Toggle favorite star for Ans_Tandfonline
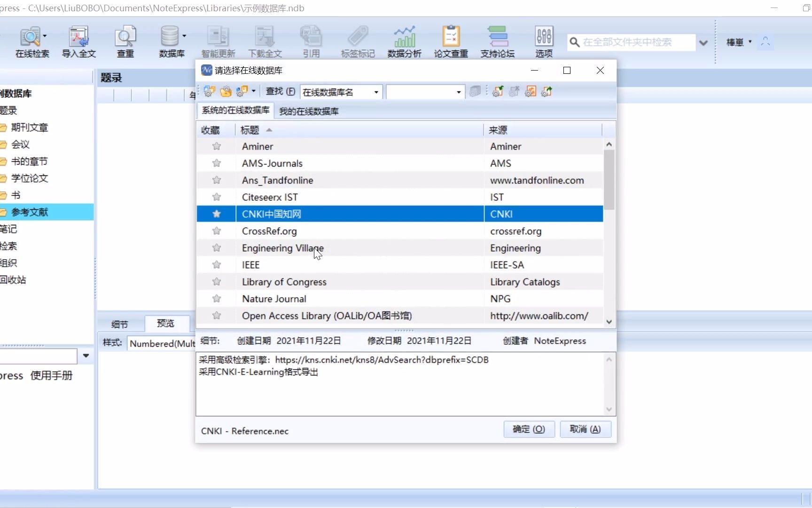The height and width of the screenshot is (508, 812). pos(217,180)
